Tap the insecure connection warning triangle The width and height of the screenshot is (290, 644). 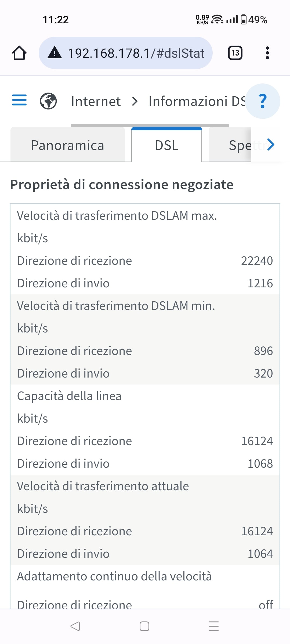tap(55, 53)
